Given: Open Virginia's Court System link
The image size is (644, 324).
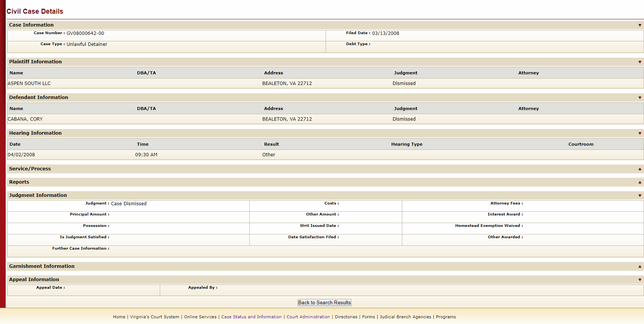Looking at the screenshot, I should pos(154,317).
